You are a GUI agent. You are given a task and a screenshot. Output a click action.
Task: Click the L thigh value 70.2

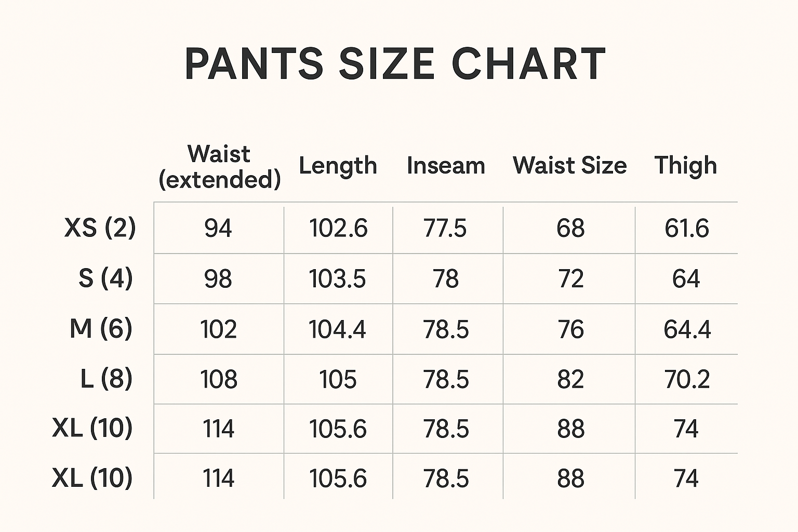pos(687,379)
